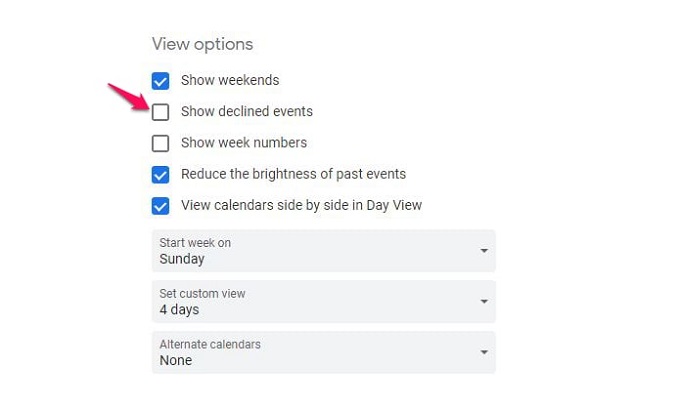Enable the Show declined events checkbox
Viewport: 680px width, 409px height.
pyautogui.click(x=160, y=112)
